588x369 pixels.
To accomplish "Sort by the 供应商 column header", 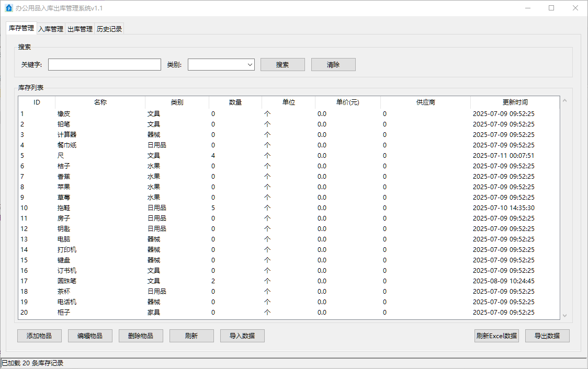I will pyautogui.click(x=426, y=102).
